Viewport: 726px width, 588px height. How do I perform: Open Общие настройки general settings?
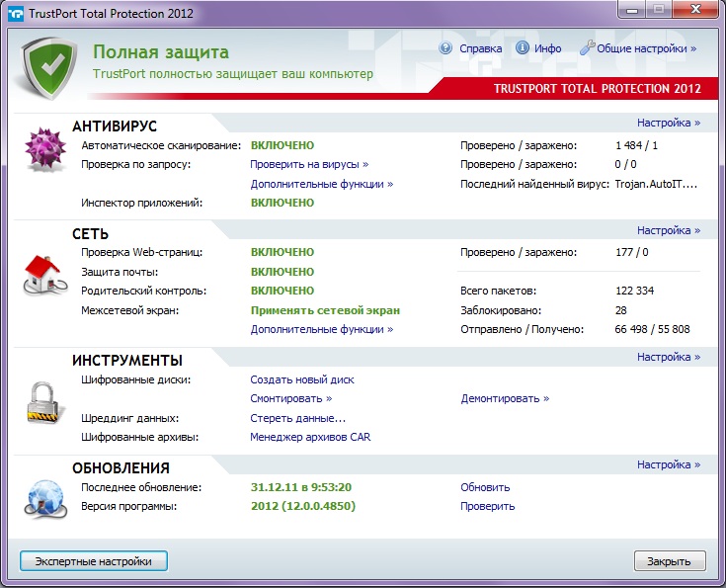click(x=646, y=48)
